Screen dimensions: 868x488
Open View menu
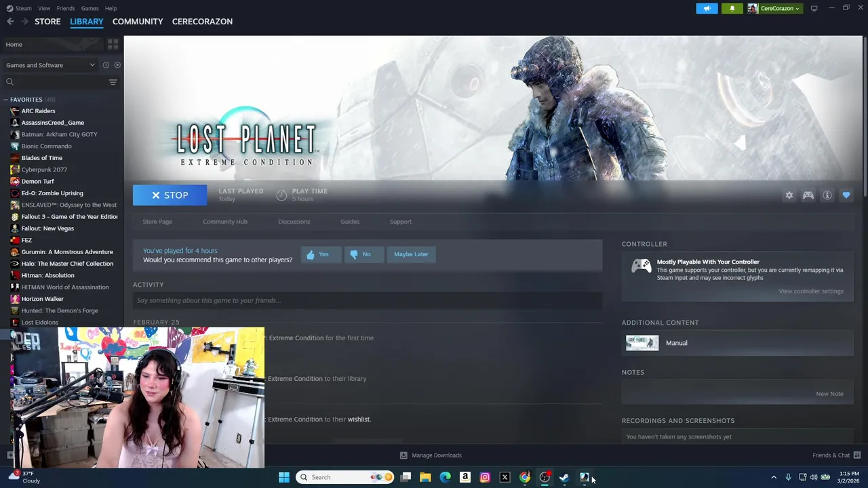[44, 8]
